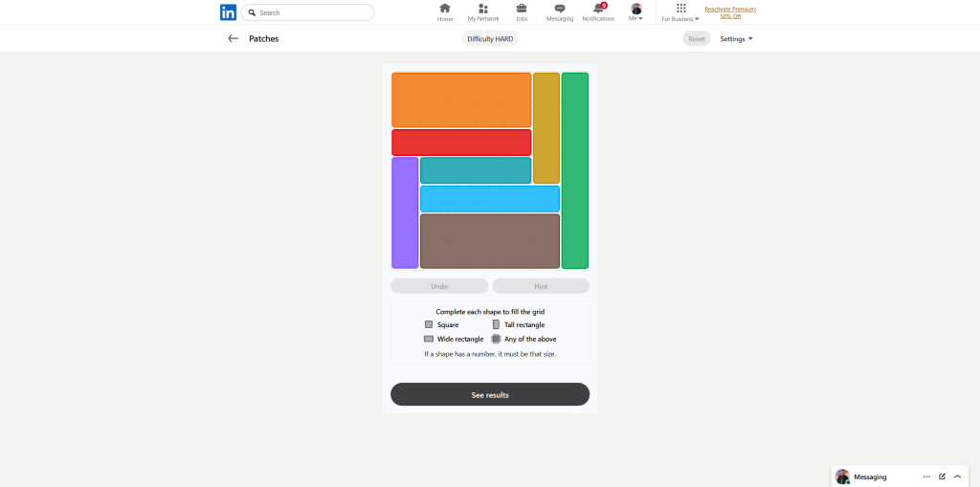Select the red patch
Viewport: 980px width, 487px height.
(x=461, y=143)
